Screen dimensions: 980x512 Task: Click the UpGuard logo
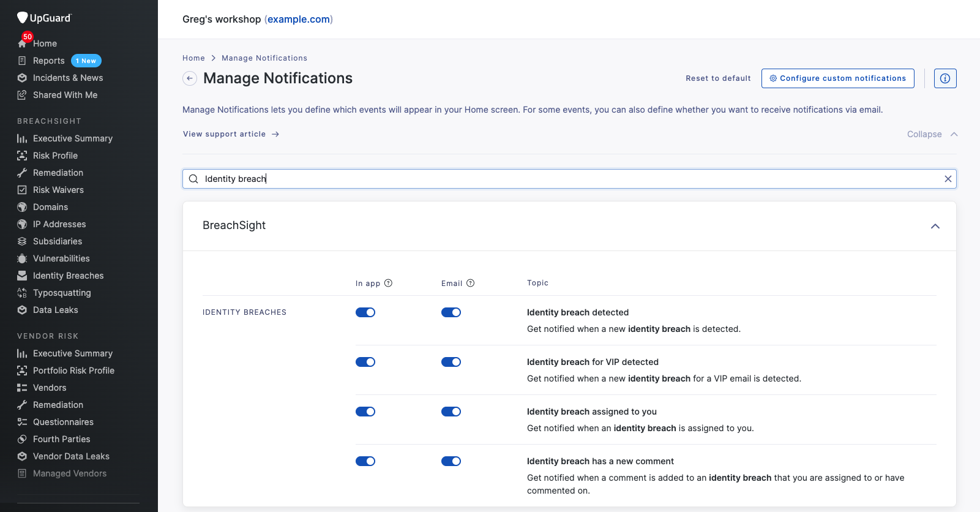tap(44, 18)
